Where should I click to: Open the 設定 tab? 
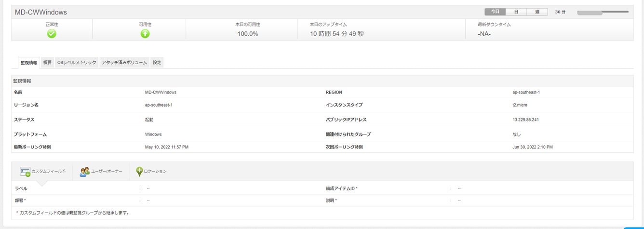tap(157, 63)
